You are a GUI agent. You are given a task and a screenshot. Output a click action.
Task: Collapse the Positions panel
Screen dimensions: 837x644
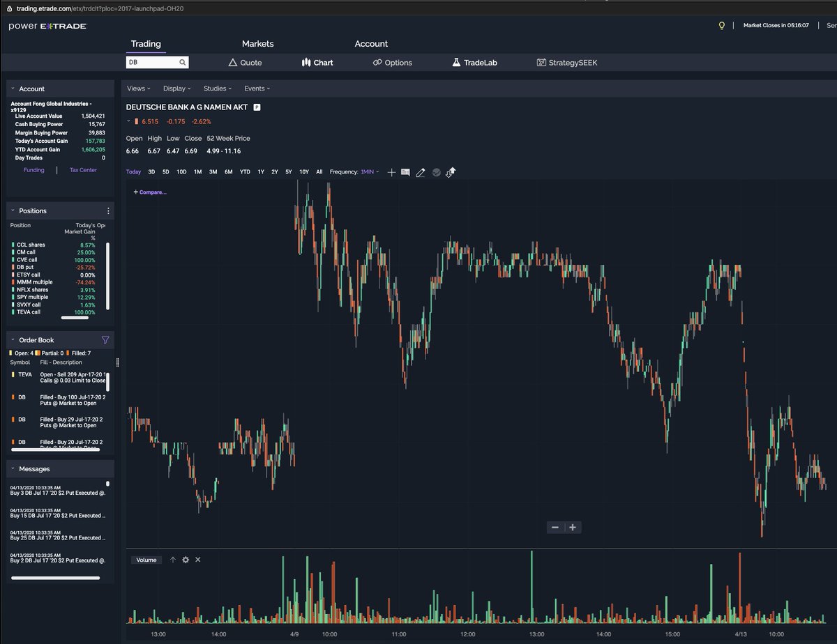tap(13, 210)
